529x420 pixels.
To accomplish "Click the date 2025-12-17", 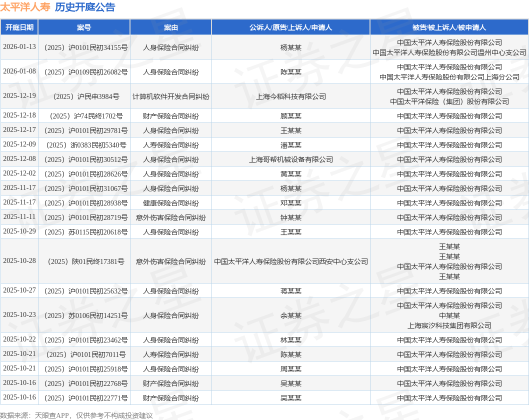I will (19, 130).
